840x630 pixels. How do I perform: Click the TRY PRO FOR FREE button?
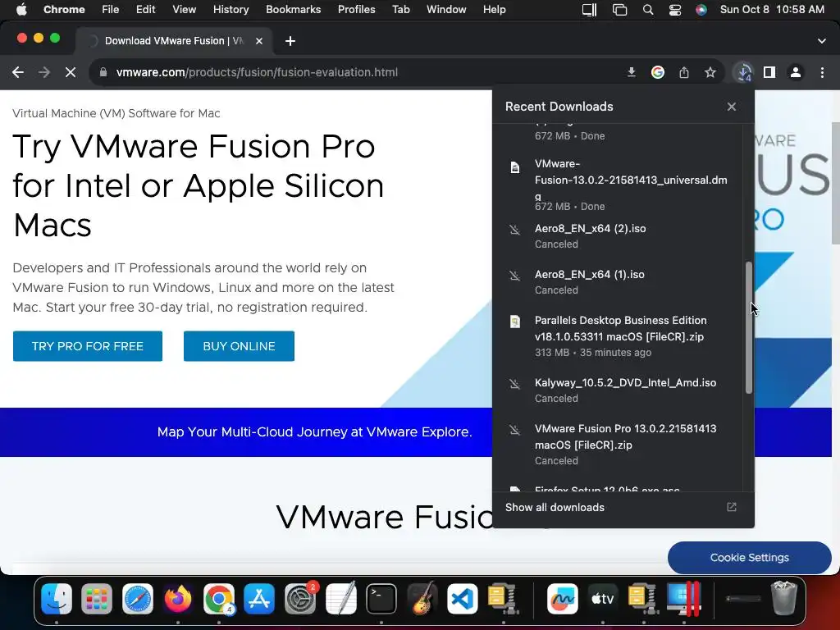pyautogui.click(x=87, y=346)
